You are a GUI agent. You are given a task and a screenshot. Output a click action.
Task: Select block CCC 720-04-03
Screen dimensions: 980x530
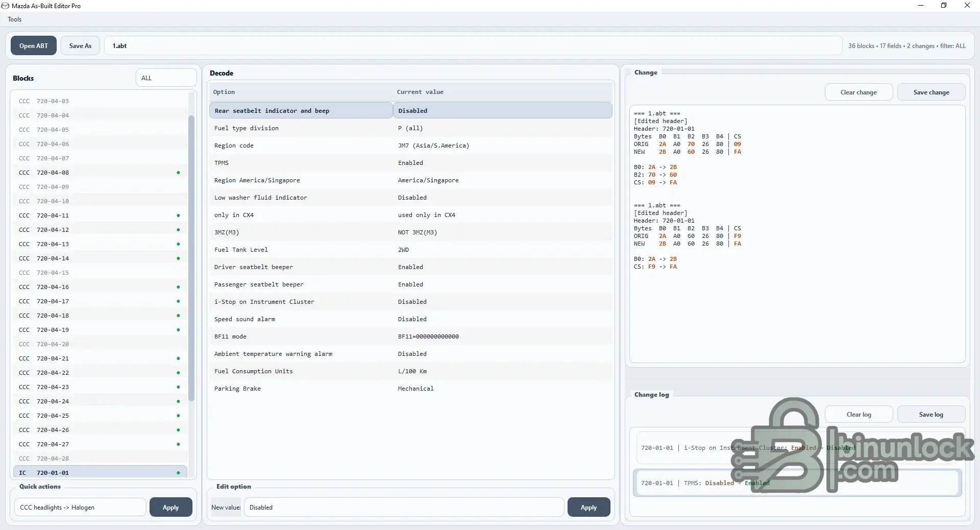[100, 101]
